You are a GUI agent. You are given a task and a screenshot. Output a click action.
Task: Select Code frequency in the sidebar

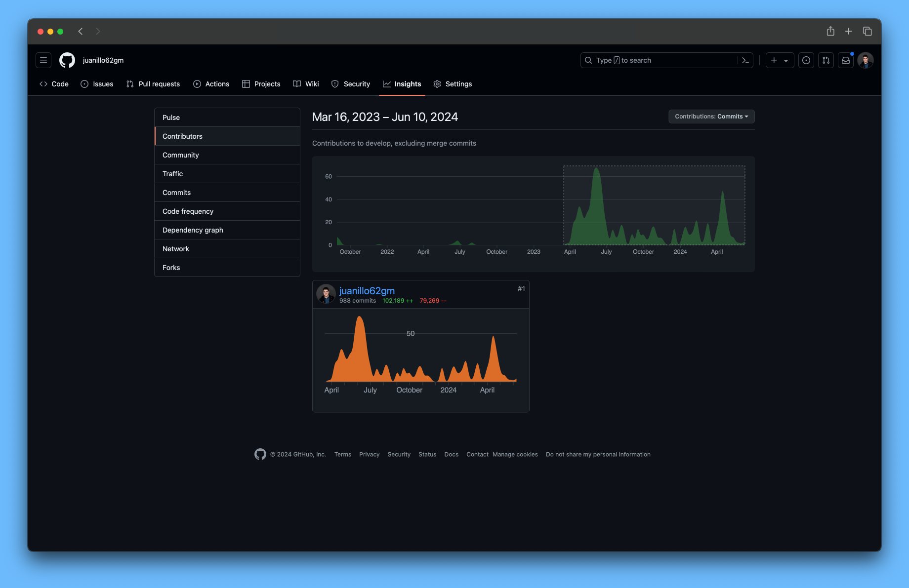pyautogui.click(x=188, y=211)
